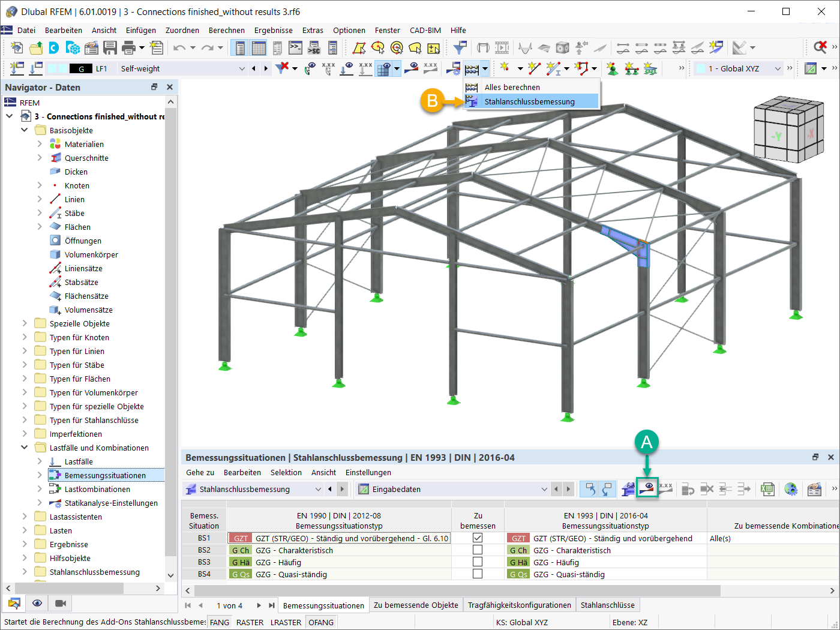Click the view cube in the model viewport

(x=788, y=128)
